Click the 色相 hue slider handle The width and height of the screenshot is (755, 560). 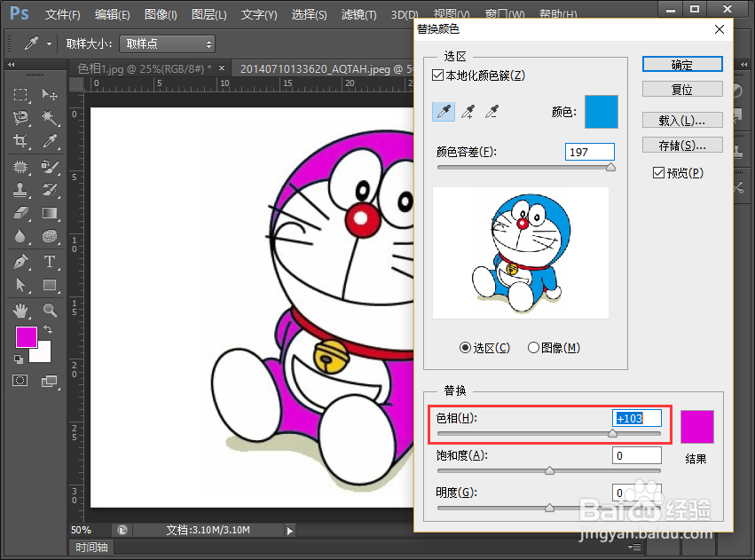612,433
